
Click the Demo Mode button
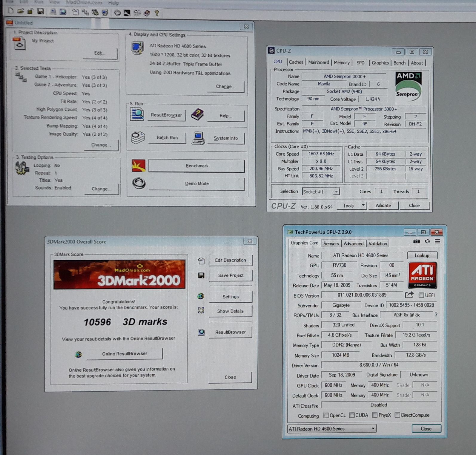tap(197, 184)
